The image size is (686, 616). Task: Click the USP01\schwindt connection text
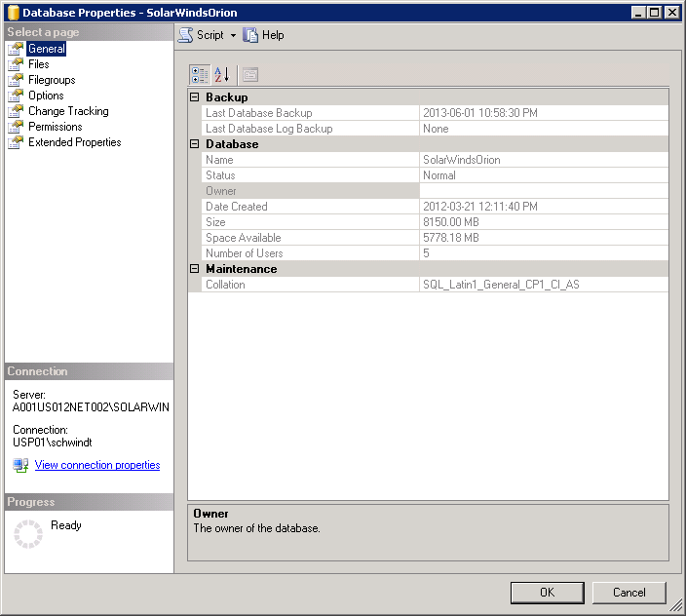click(52, 443)
